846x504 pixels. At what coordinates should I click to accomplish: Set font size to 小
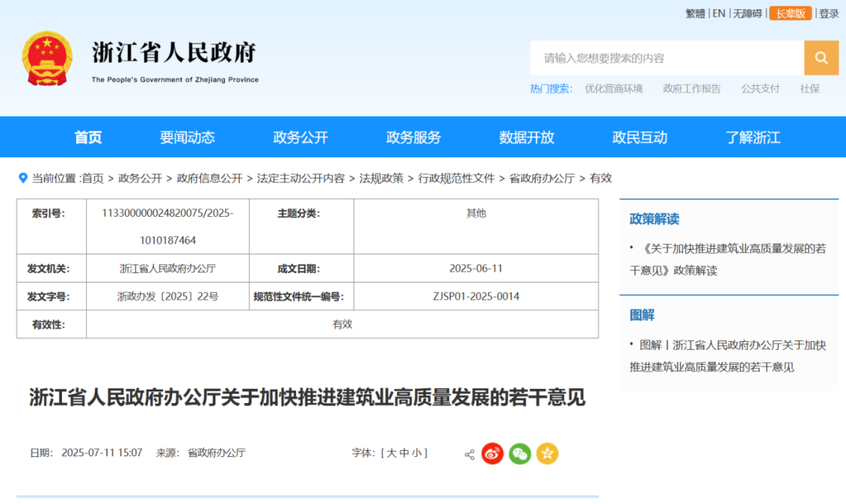(x=417, y=453)
